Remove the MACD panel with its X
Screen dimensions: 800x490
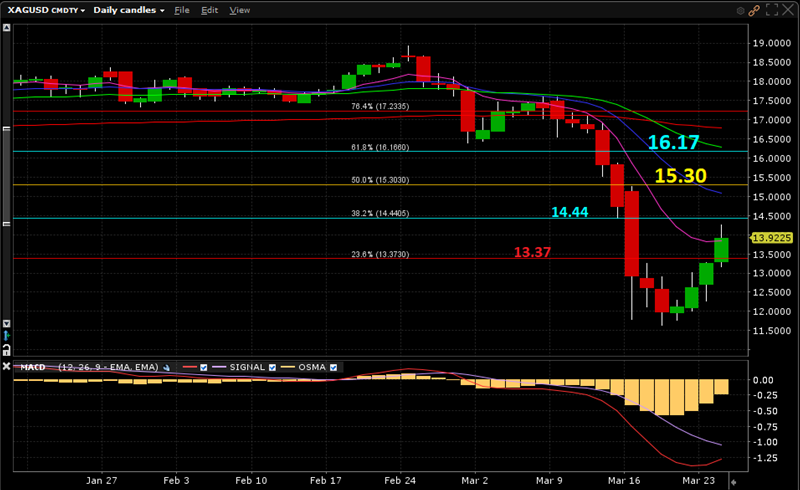pos(7,366)
